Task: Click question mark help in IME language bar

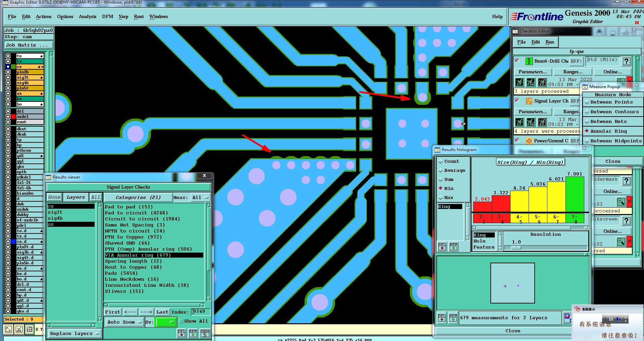Action: pos(619,319)
